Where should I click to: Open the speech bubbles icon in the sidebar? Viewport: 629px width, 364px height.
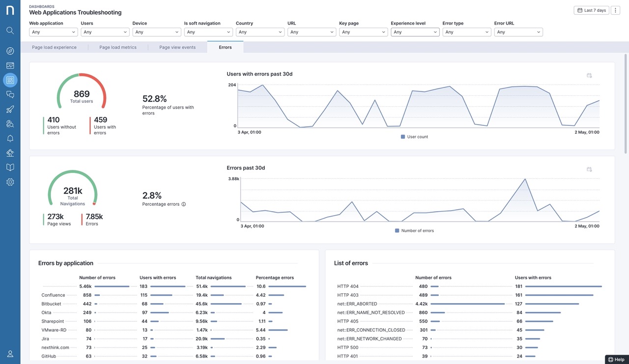click(10, 94)
